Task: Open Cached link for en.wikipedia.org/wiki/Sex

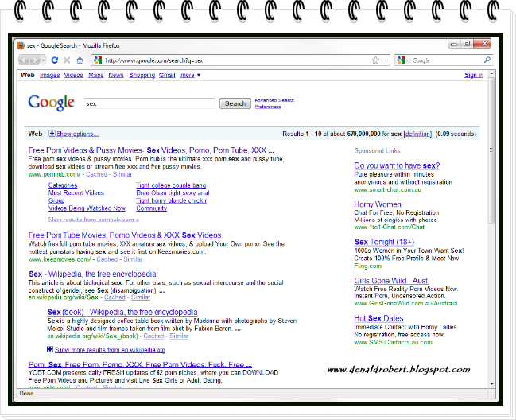Action: (114, 297)
